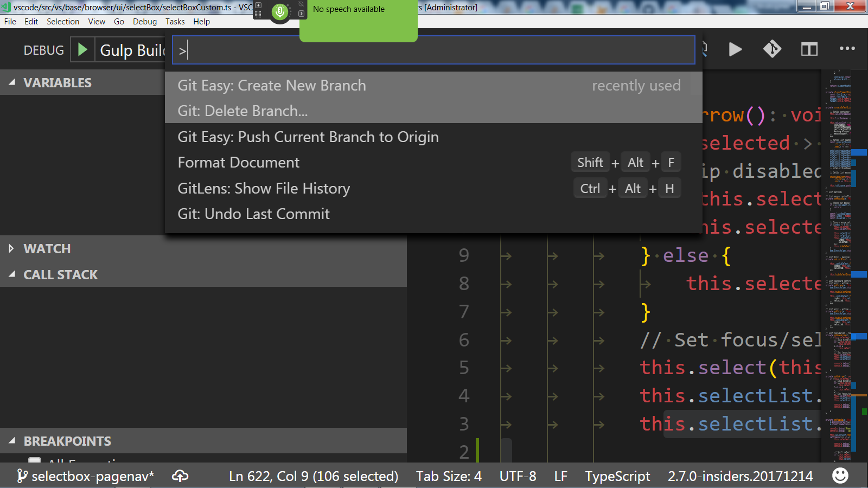Change end of line sequence LF
Viewport: 868px width, 488px height.
coord(561,476)
